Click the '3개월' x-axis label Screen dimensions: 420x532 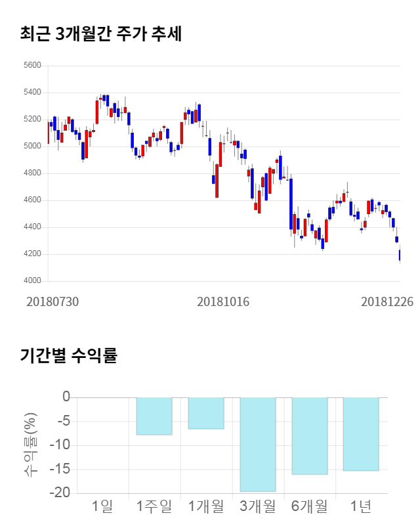(x=258, y=506)
